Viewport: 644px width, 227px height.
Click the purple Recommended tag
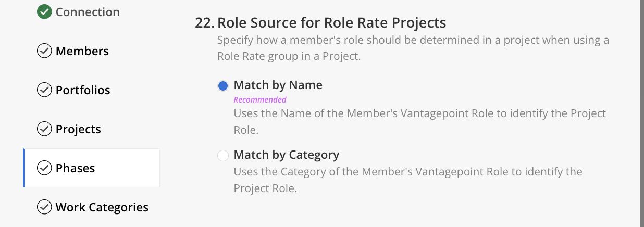click(260, 99)
